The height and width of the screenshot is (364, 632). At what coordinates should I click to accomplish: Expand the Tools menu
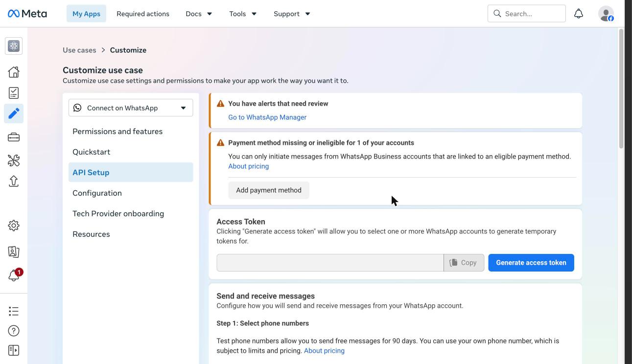point(243,14)
